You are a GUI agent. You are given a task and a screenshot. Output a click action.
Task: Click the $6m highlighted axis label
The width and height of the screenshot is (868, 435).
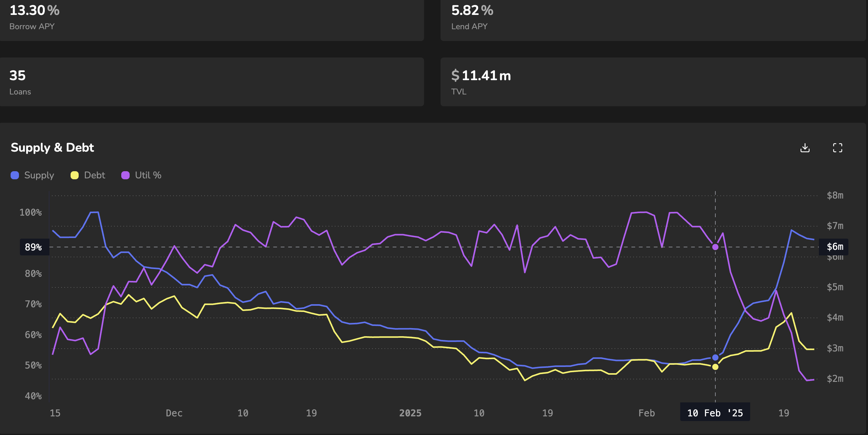(x=834, y=247)
